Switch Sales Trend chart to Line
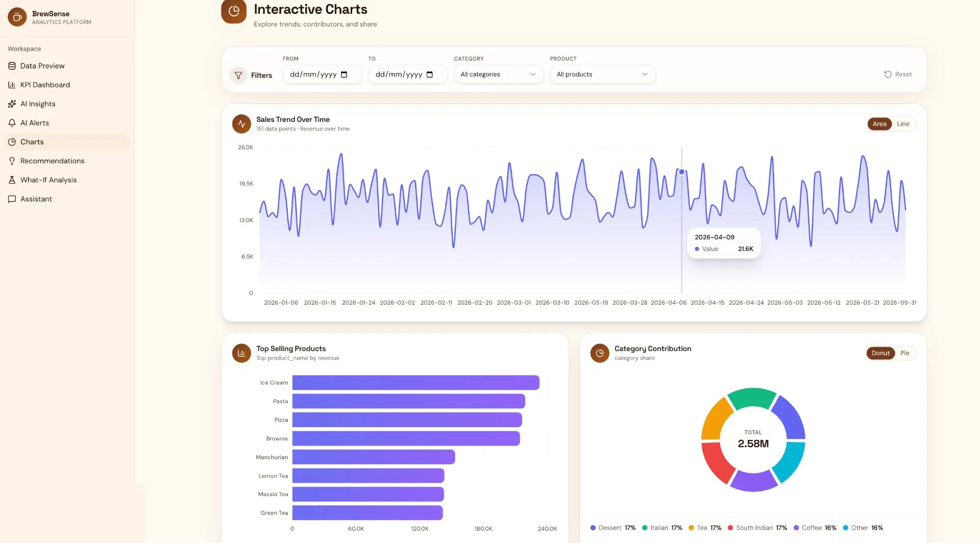 [x=903, y=124]
